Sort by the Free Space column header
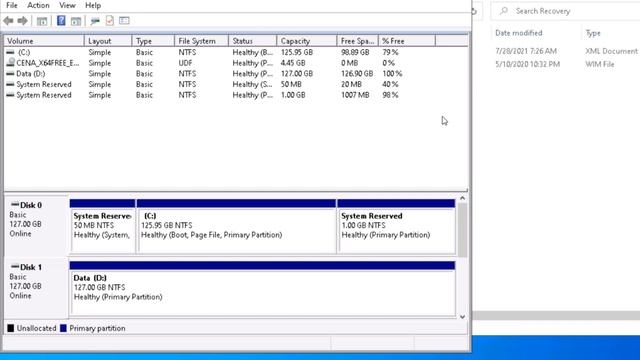Viewport: 640px width, 360px height. point(358,41)
